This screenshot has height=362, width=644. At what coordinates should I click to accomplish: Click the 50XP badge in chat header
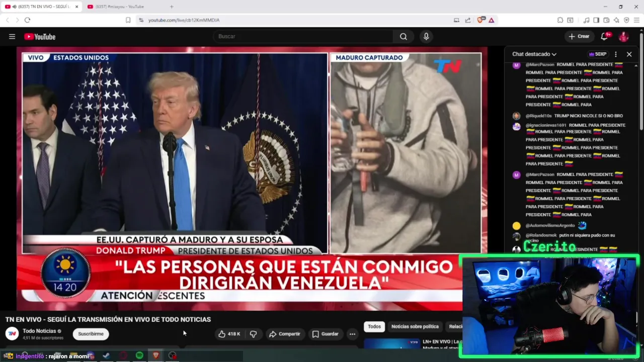pos(598,54)
